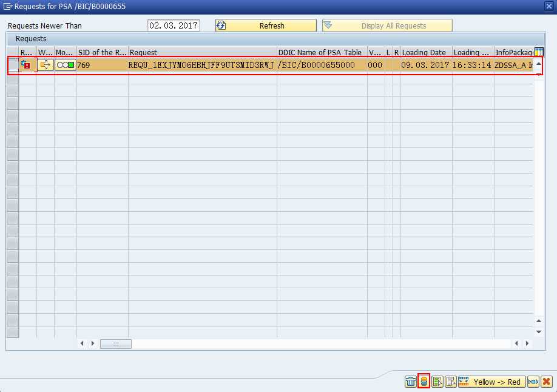Click the Refresh button

click(x=266, y=25)
